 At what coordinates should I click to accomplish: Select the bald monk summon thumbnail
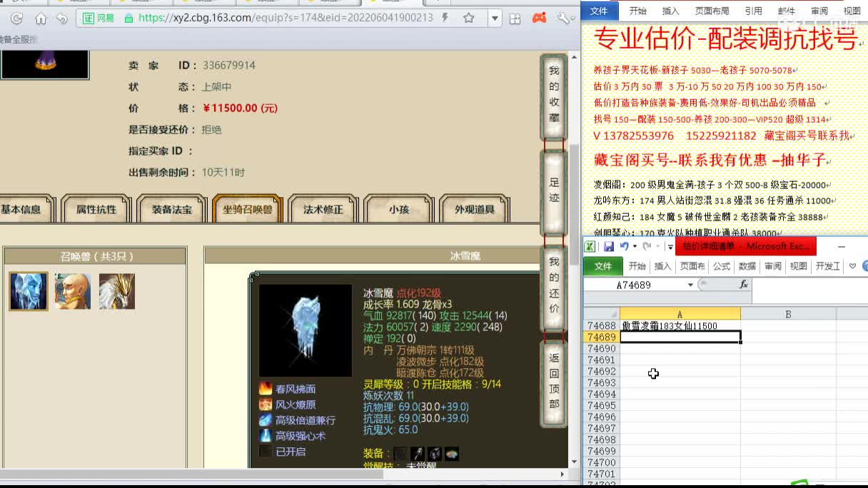coord(73,291)
